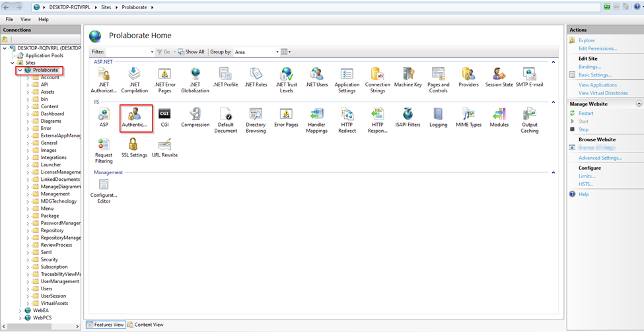Open Output Caching feature

point(530,120)
